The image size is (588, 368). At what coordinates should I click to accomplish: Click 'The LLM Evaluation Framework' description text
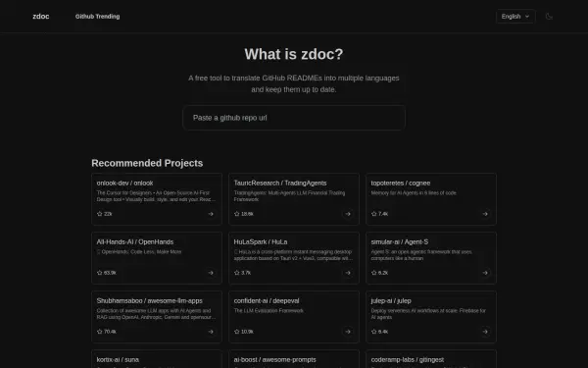(269, 311)
